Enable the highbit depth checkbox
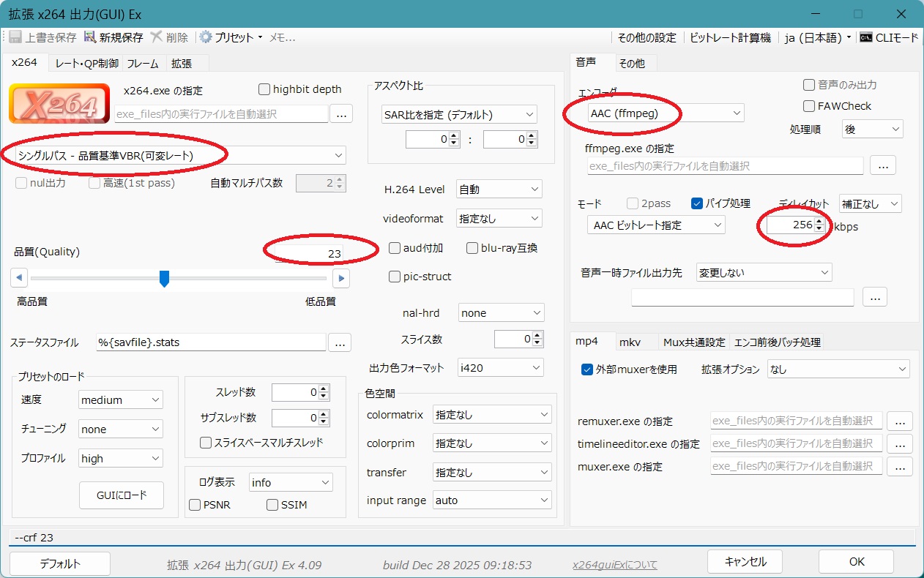 click(x=264, y=89)
